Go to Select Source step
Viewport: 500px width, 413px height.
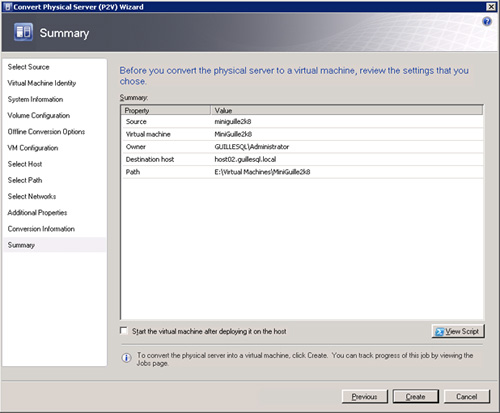(x=28, y=67)
